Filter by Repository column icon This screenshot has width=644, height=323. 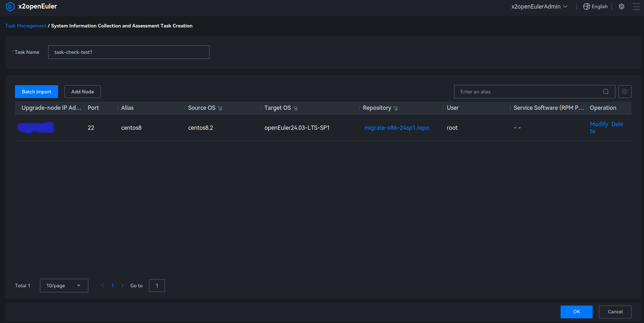point(396,108)
